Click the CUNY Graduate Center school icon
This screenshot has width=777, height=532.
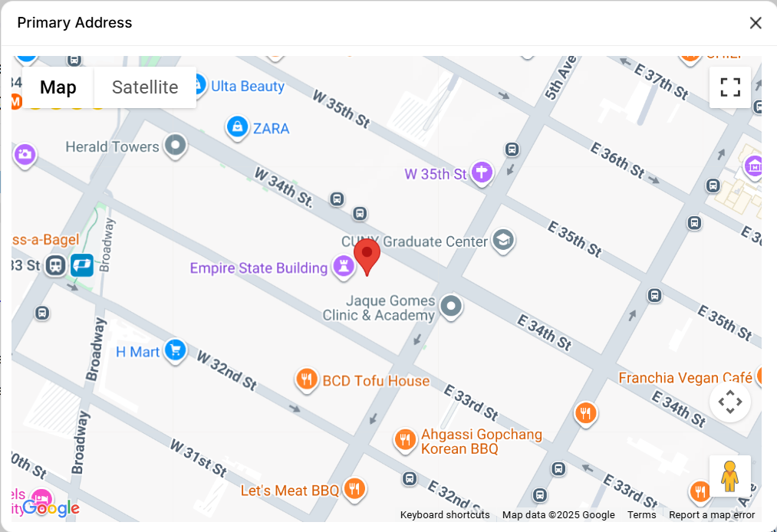pos(503,241)
